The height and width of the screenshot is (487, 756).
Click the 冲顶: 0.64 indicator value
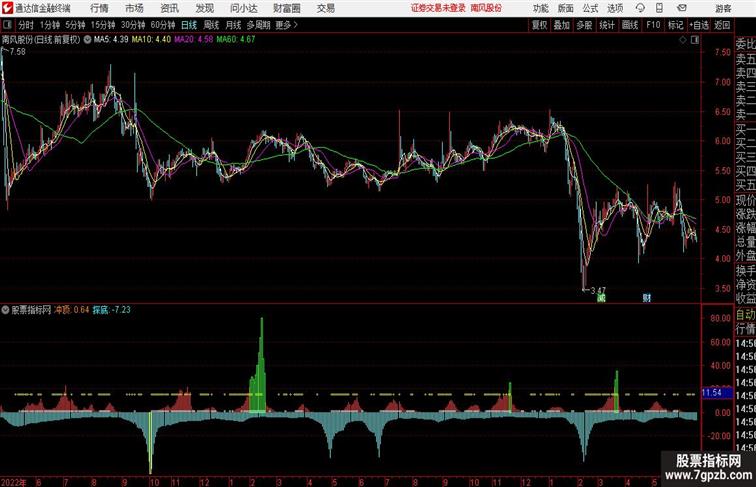(72, 310)
